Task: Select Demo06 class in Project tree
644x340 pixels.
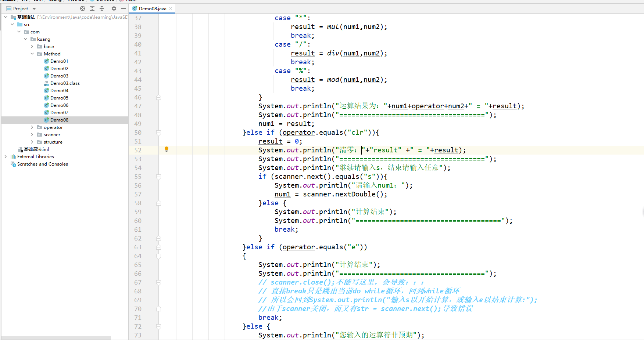Action: 59,105
